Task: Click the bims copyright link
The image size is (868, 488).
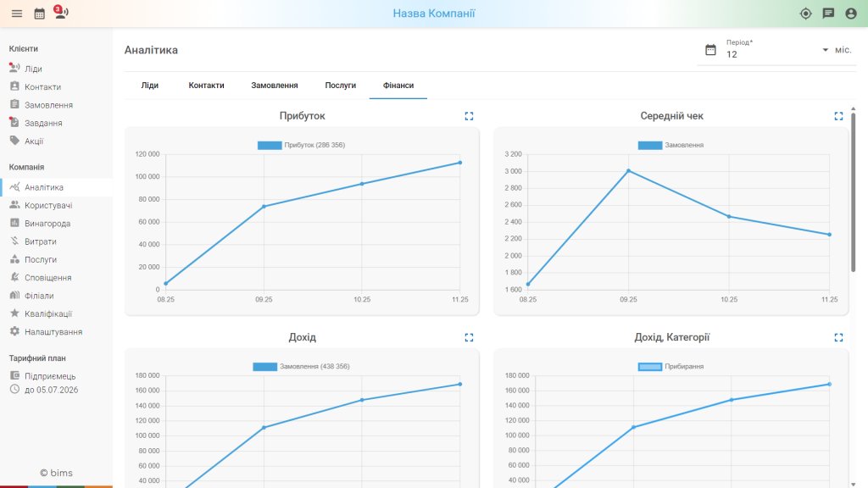Action: click(57, 473)
